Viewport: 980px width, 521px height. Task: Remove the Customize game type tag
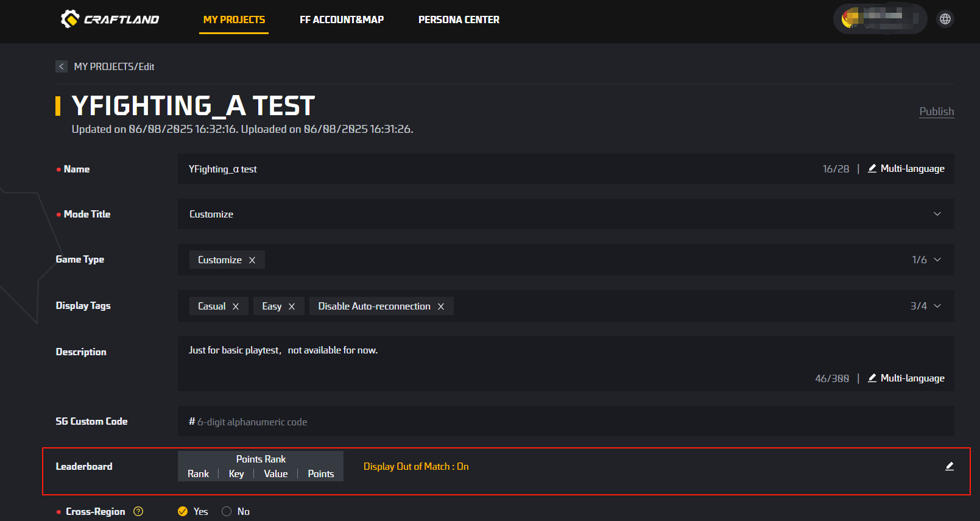(x=252, y=260)
